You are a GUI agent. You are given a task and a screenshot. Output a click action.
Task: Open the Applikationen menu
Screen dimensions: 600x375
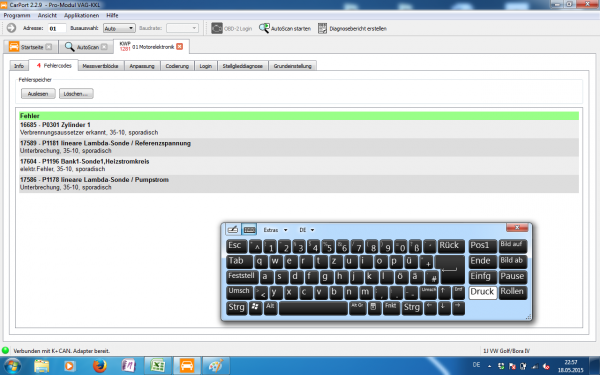pyautogui.click(x=82, y=15)
